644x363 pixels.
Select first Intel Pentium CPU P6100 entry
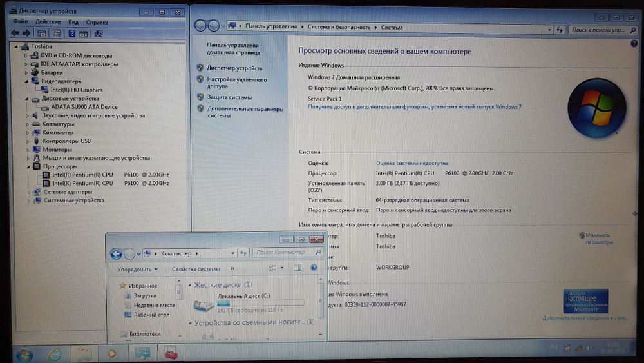[x=111, y=175]
